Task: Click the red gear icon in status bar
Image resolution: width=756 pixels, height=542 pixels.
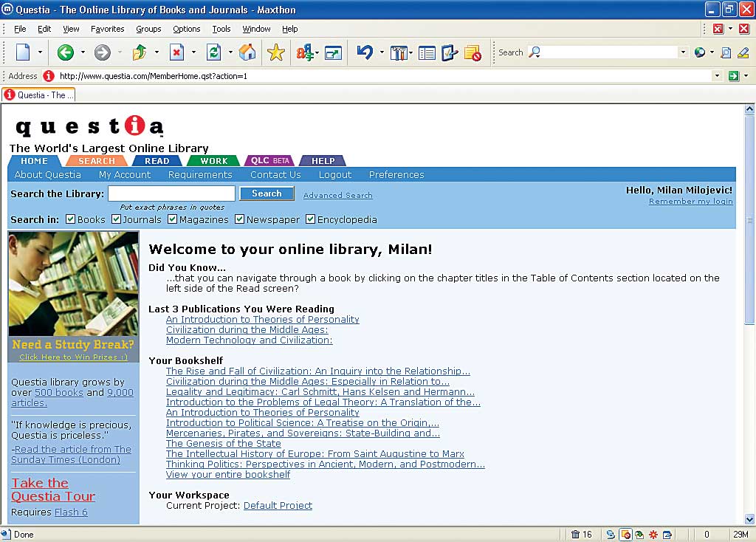Action: point(653,534)
